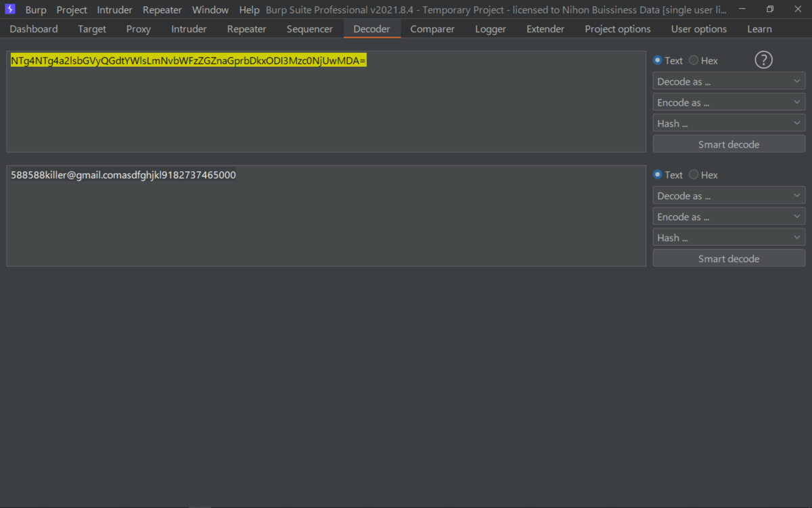Switch to the Logger tab

[491, 29]
